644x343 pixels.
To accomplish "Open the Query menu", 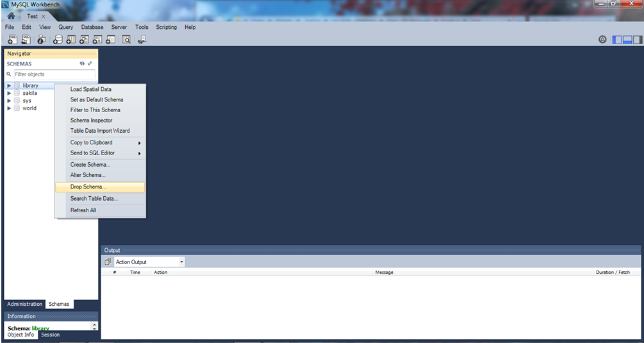I will pyautogui.click(x=66, y=27).
